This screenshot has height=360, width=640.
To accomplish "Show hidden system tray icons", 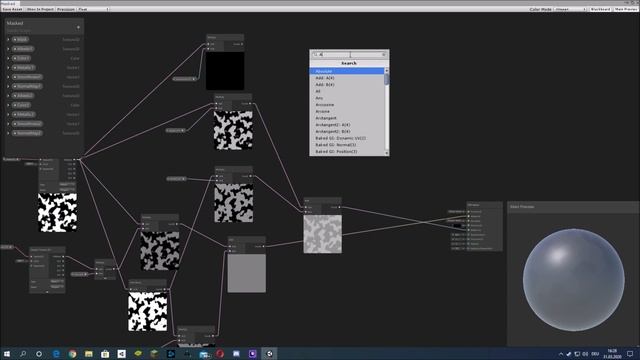I will tap(561, 354).
